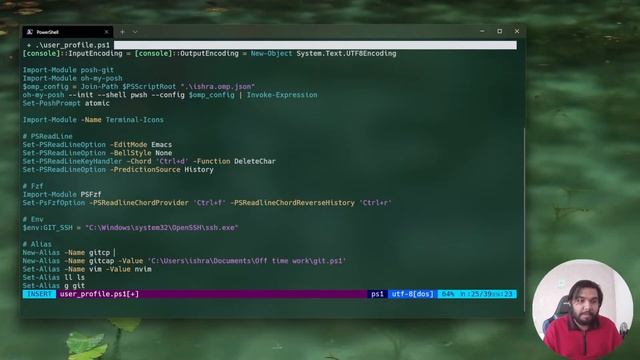Click the Set-Alias vim nvim line

point(87,269)
